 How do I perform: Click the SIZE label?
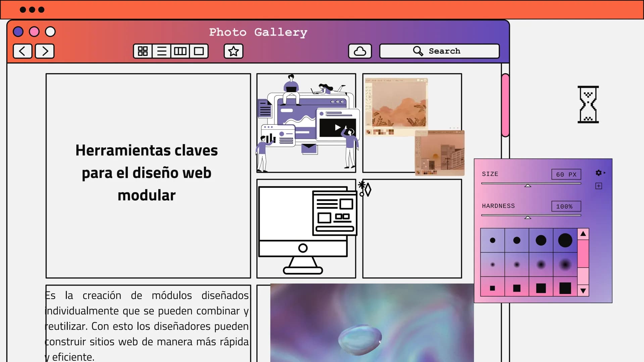pos(490,174)
